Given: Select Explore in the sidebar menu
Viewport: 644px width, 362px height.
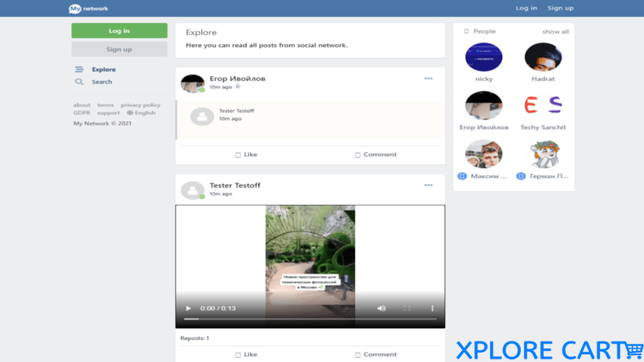Looking at the screenshot, I should [x=104, y=70].
